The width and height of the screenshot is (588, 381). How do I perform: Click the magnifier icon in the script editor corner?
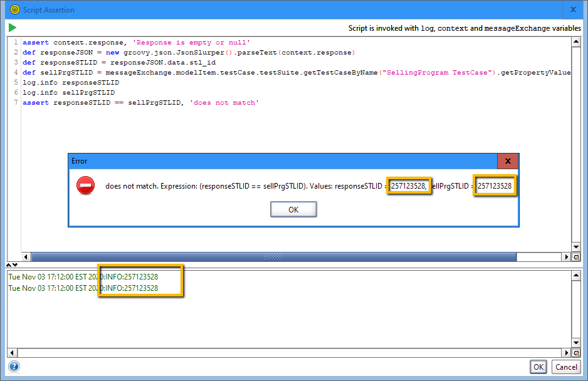(x=576, y=257)
